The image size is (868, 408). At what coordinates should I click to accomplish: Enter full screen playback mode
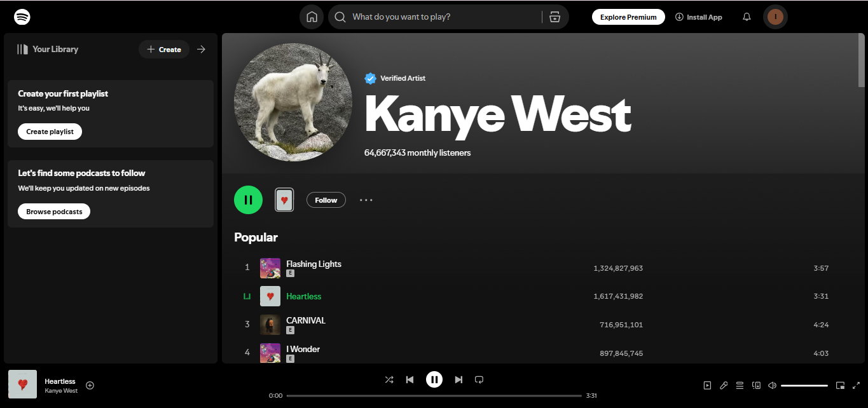857,385
